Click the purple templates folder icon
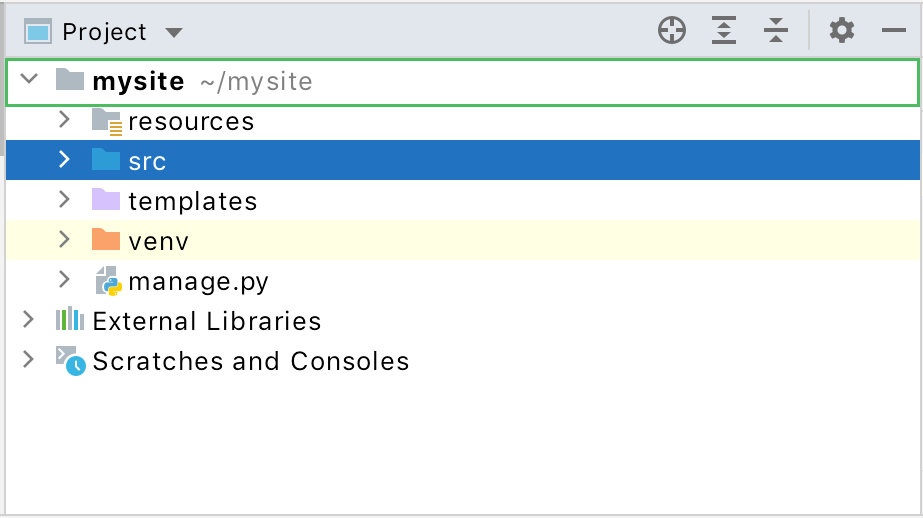The width and height of the screenshot is (923, 518). point(105,200)
